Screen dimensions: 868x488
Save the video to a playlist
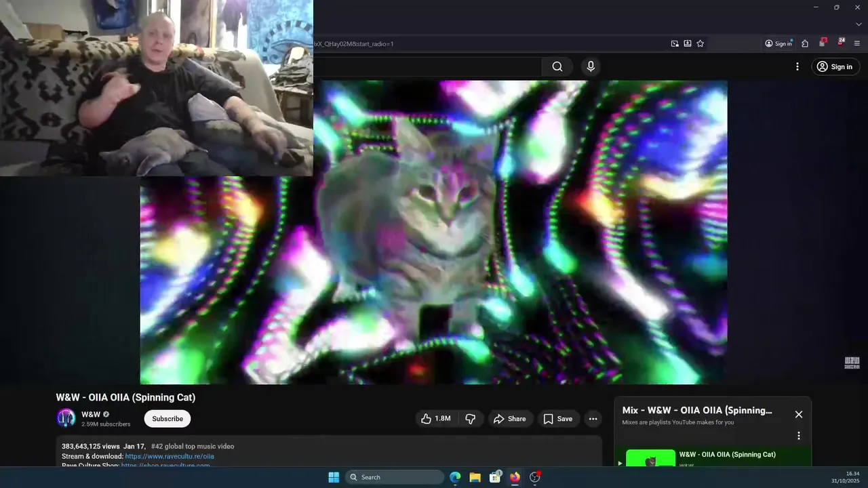558,419
